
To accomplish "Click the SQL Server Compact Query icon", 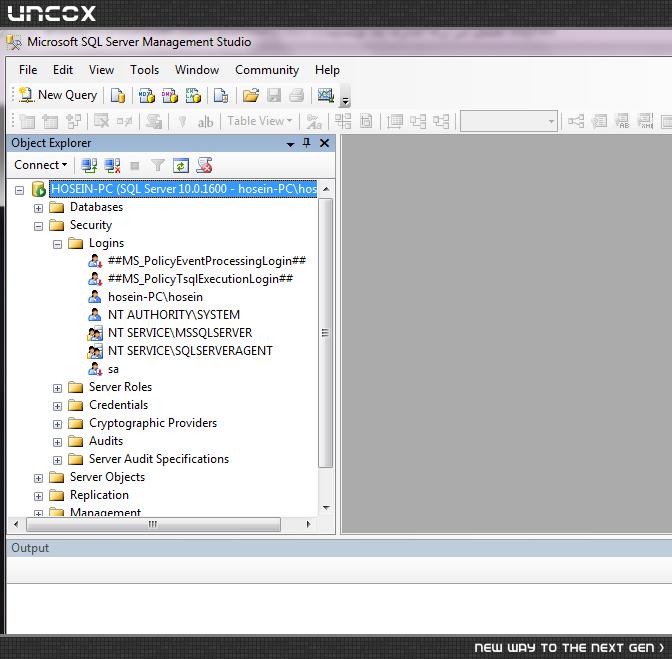I will (221, 95).
